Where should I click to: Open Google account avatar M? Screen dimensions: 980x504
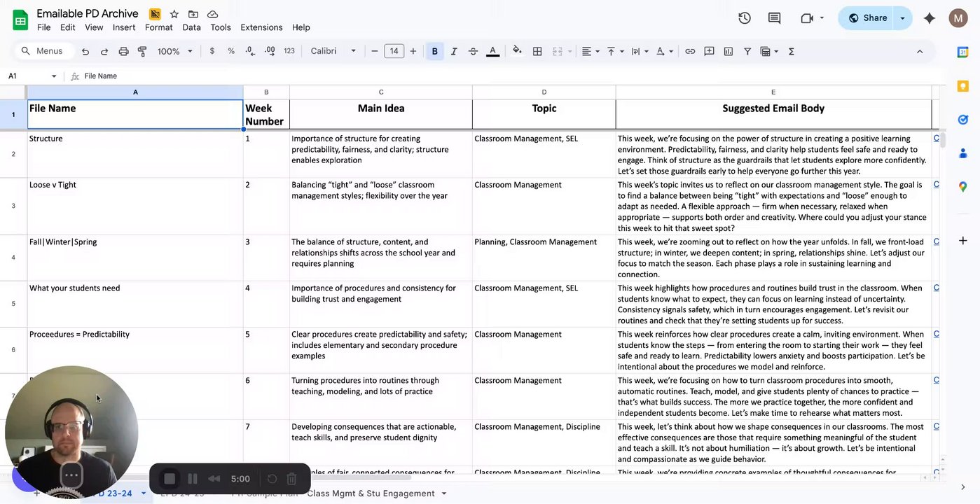point(958,18)
